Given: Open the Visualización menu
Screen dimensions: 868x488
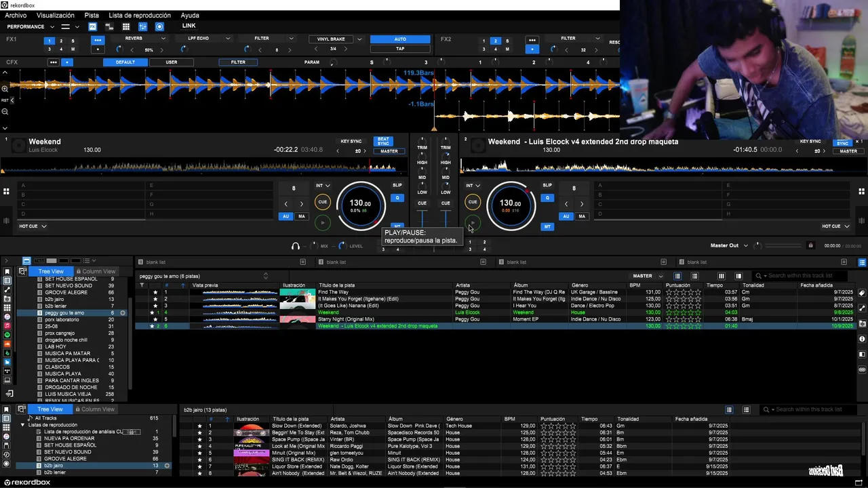Looking at the screenshot, I should (56, 16).
